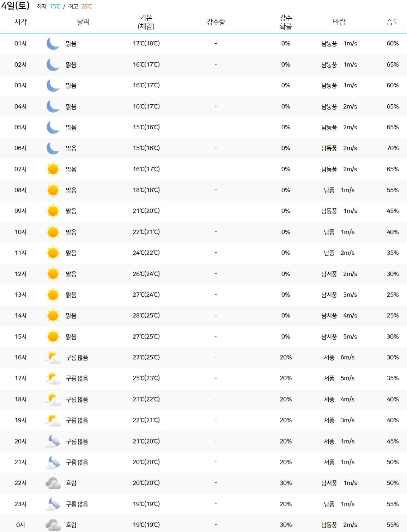Click the overcast cloud icon at 22시
The height and width of the screenshot is (532, 407).
53,483
